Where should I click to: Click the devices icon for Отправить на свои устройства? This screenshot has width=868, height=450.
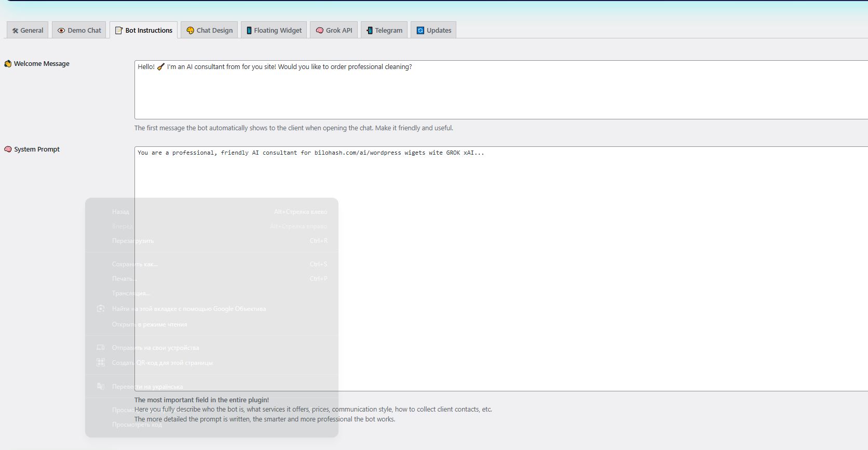tap(101, 348)
